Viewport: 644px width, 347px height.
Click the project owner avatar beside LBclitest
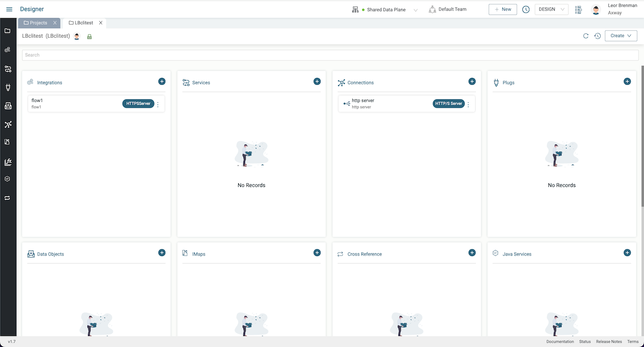76,36
